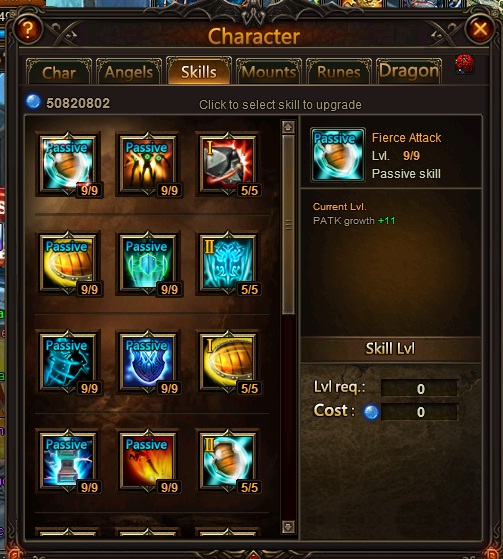The width and height of the screenshot is (503, 559).
Task: Select the cyan barrel skill II
Action: (228, 461)
